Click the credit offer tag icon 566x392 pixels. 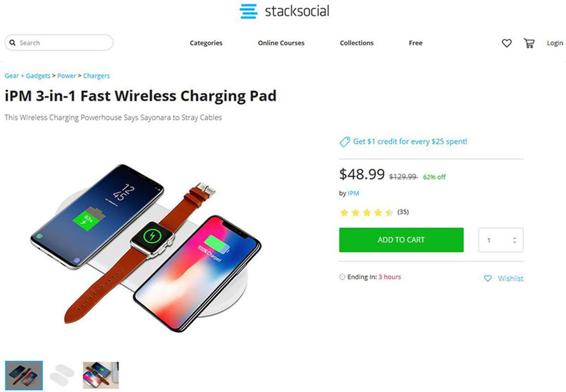coord(344,142)
